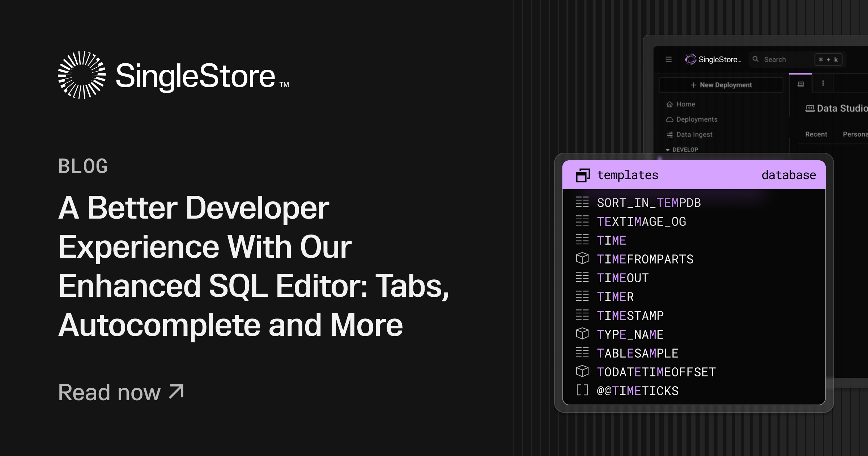Open the hamburger menu in the app window

click(669, 59)
